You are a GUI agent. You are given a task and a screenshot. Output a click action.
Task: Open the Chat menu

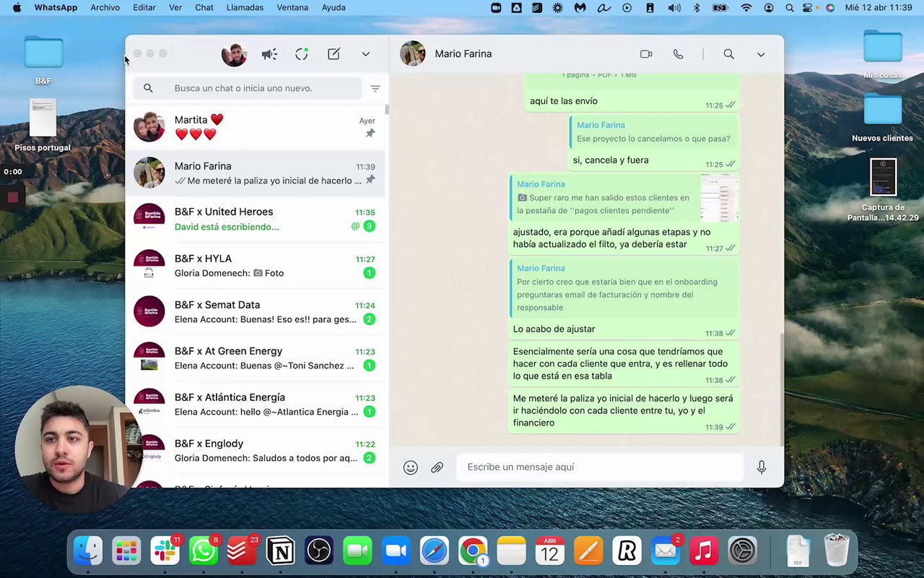(204, 7)
